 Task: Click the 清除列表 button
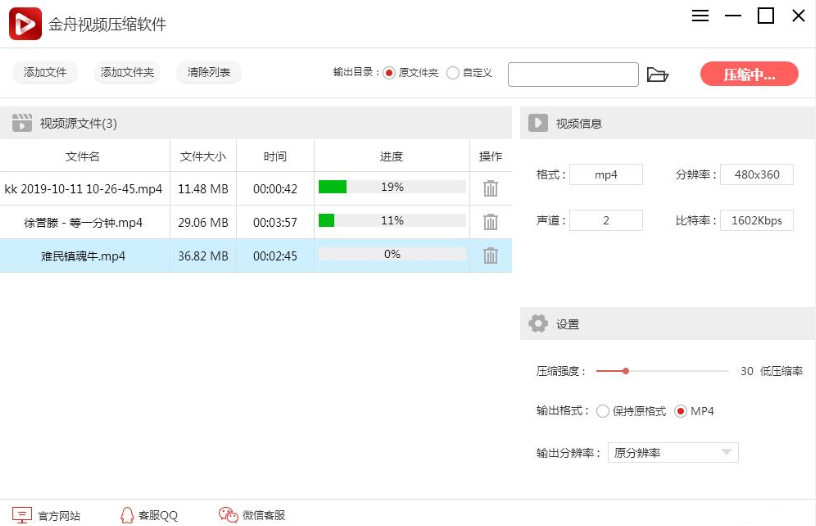point(209,72)
